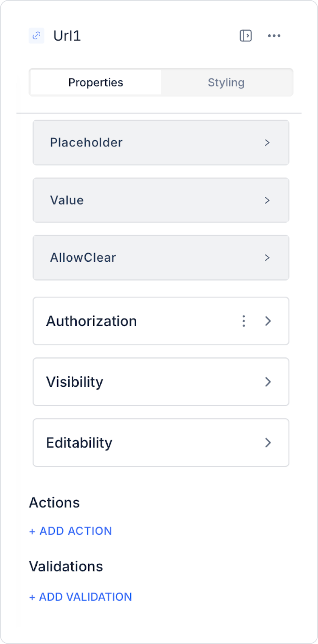Image resolution: width=318 pixels, height=644 pixels.
Task: Open the three-dot more options menu
Action: click(274, 36)
